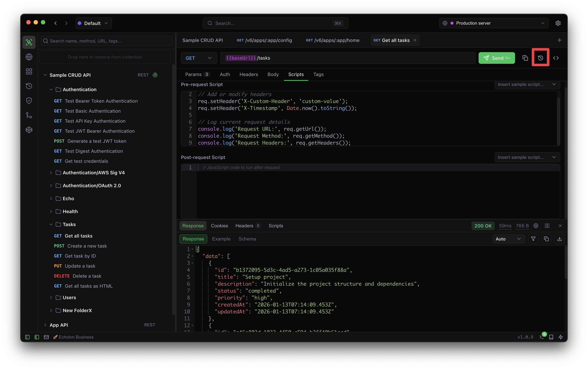Toggle left sidebar panel in status bar
This screenshot has height=369, width=588.
(27, 337)
